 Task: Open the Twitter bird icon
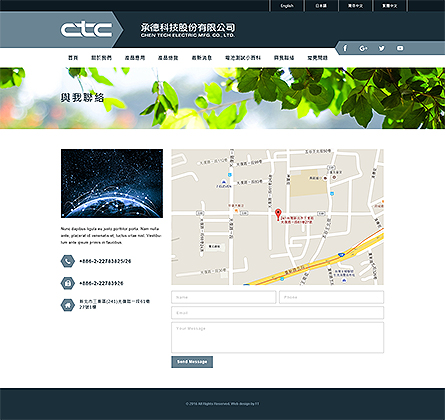[381, 48]
